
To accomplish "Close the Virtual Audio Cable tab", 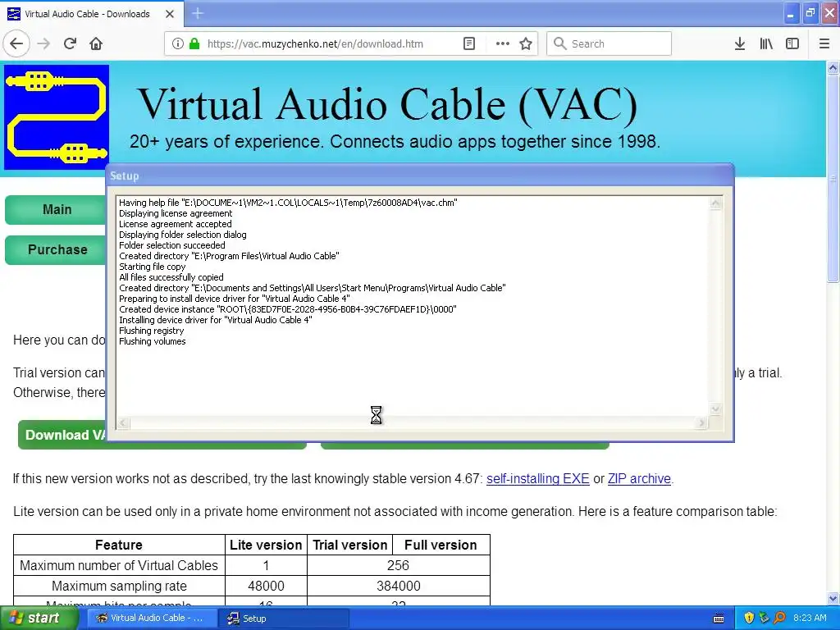I will pos(170,14).
